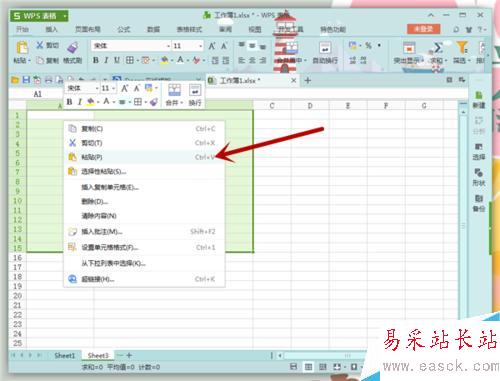Click the New (新建) icon in right sidebar
Screen dimensions: 500x381
479,96
